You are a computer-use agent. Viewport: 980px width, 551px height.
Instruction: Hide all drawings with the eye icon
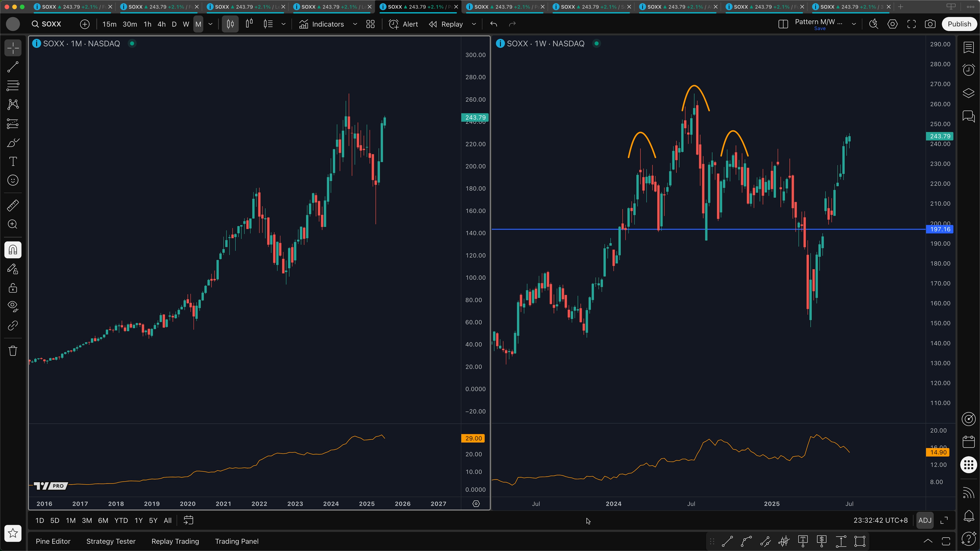tap(13, 306)
